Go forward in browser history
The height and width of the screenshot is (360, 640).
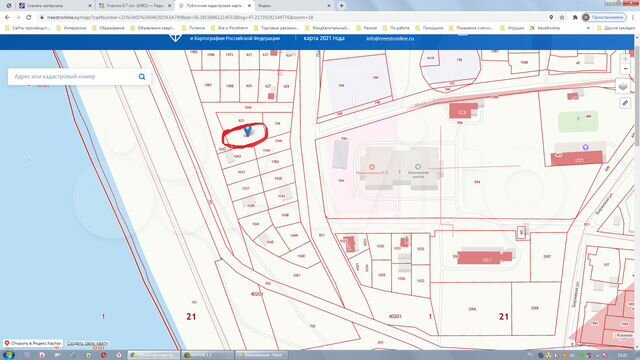click(x=18, y=18)
